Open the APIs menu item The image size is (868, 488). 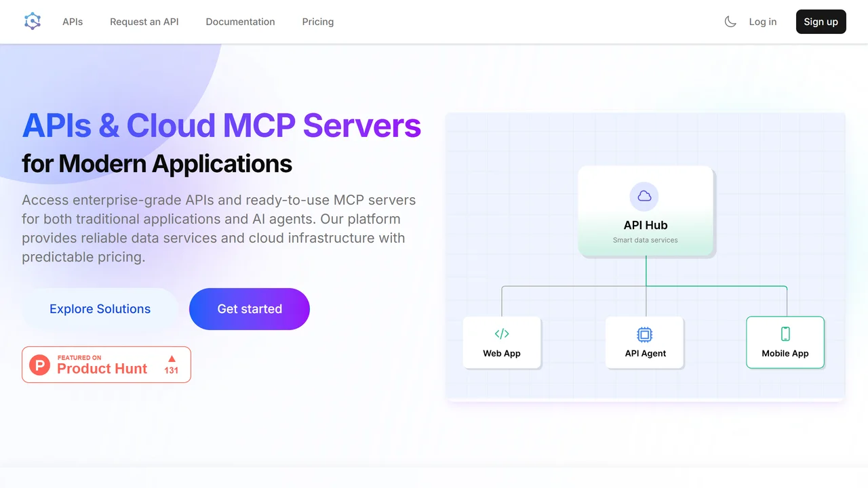pos(73,22)
